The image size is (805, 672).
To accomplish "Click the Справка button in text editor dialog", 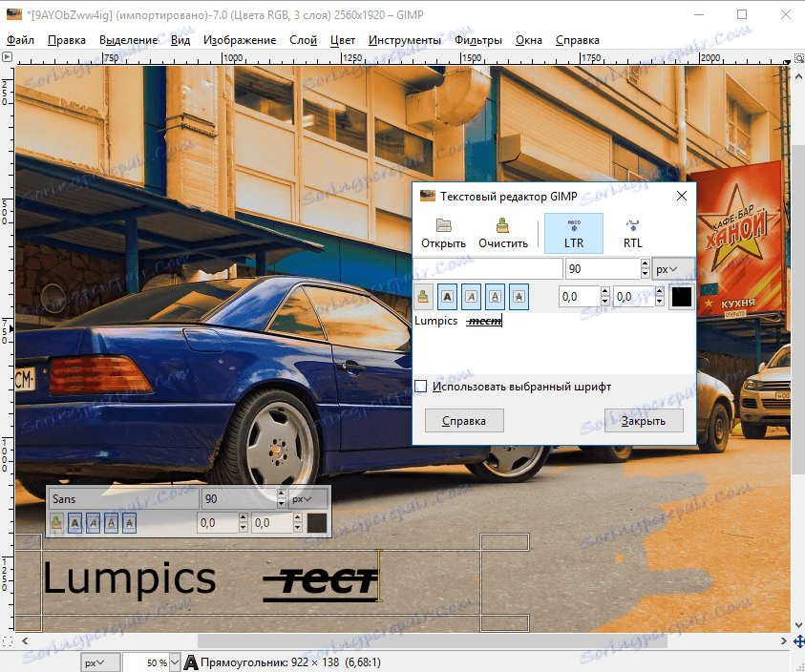I will (463, 420).
